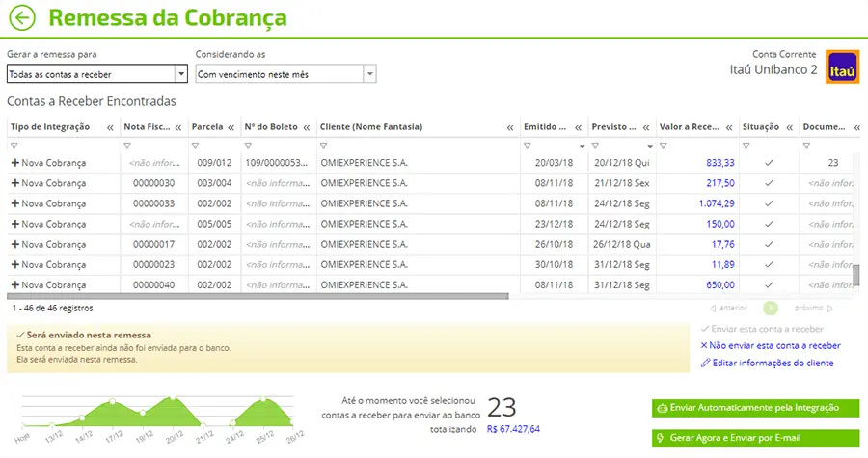Sort by Nº do Boleto header
The height and width of the screenshot is (458, 868).
point(271,126)
